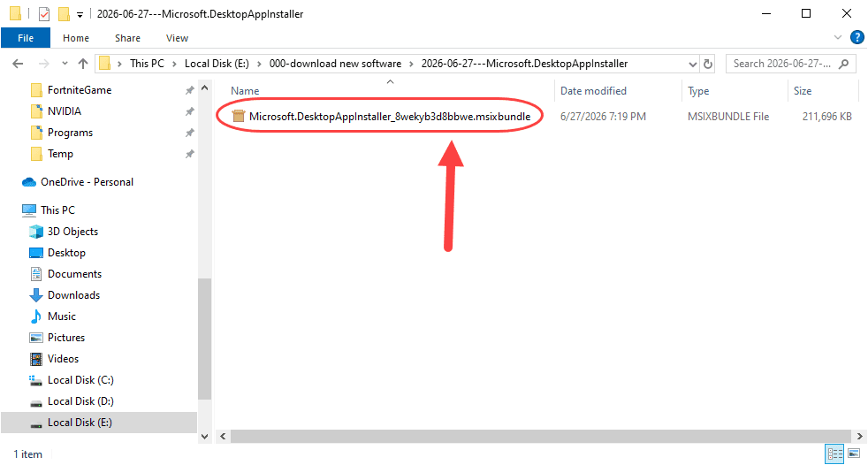This screenshot has width=868, height=465.
Task: Click This PC in address bar
Action: click(147, 64)
